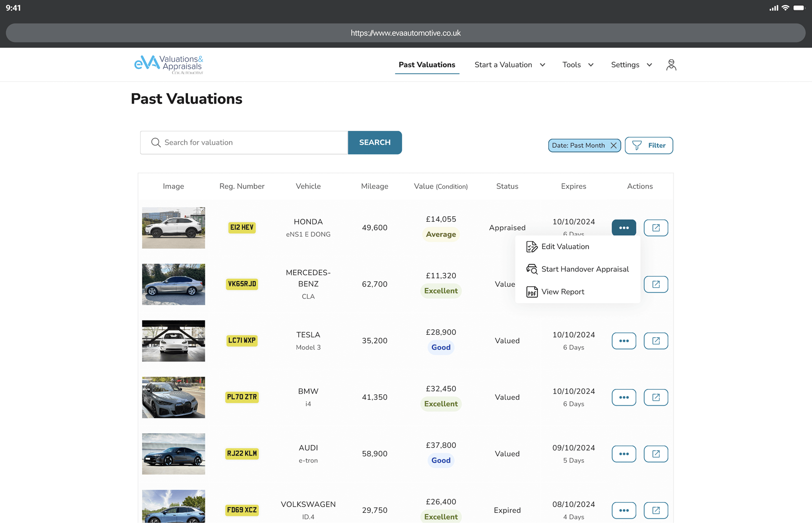Click the LC71 WXP registration plate

point(242,340)
